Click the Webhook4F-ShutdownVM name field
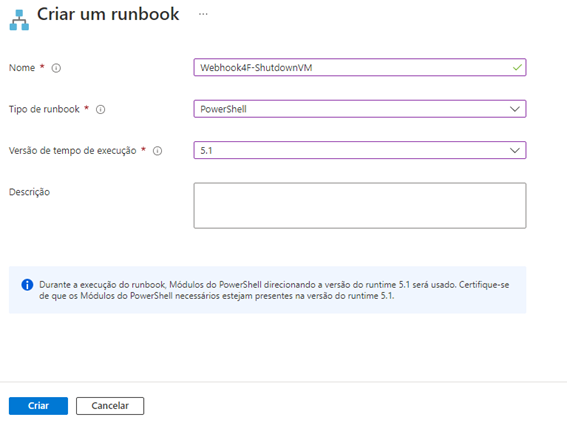This screenshot has width=567, height=423. point(360,67)
